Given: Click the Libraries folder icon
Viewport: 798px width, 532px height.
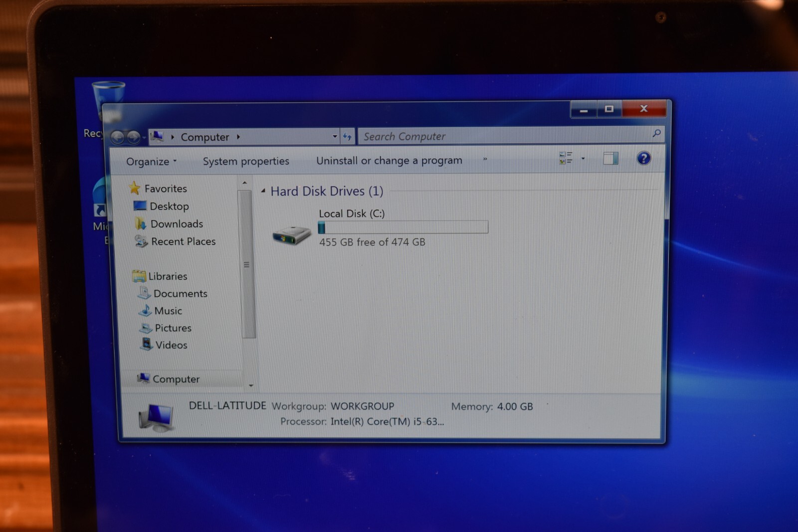Looking at the screenshot, I should tap(139, 276).
